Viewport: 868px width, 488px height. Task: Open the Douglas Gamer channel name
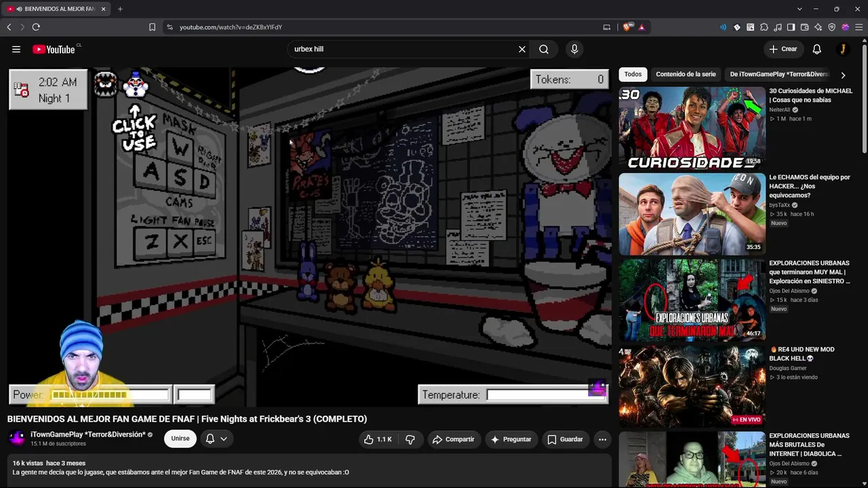click(x=788, y=369)
